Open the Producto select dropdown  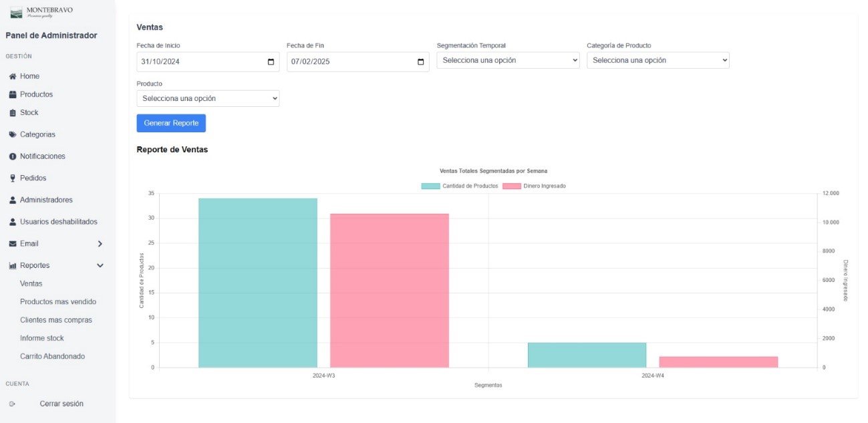click(x=207, y=98)
